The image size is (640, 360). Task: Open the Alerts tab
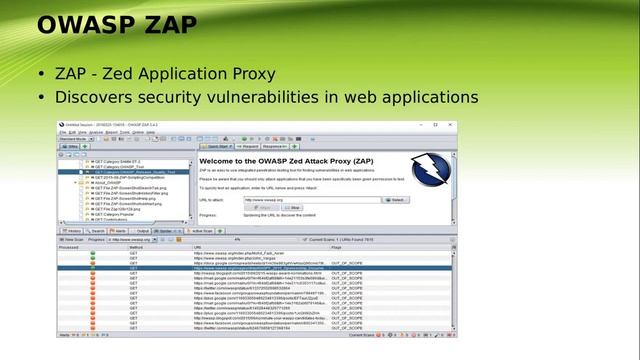[x=118, y=231]
